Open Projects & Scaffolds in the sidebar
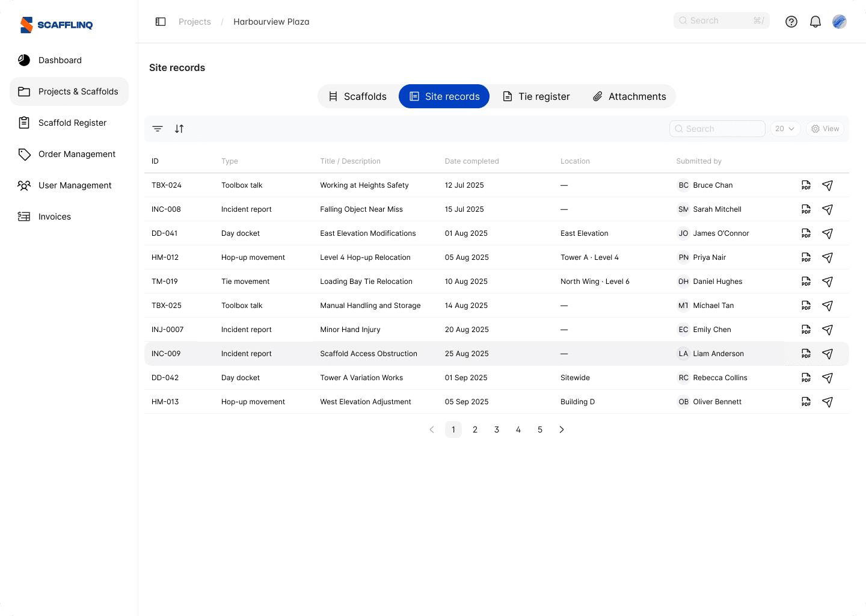866x616 pixels. coord(69,91)
